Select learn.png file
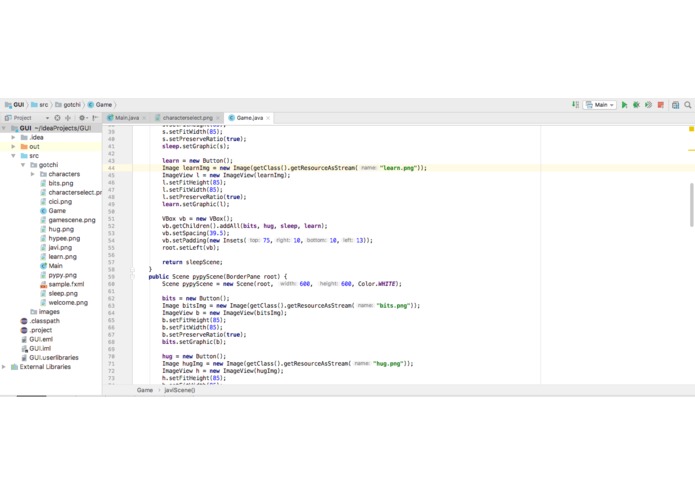Viewport: 695px width, 494px height. coord(62,257)
